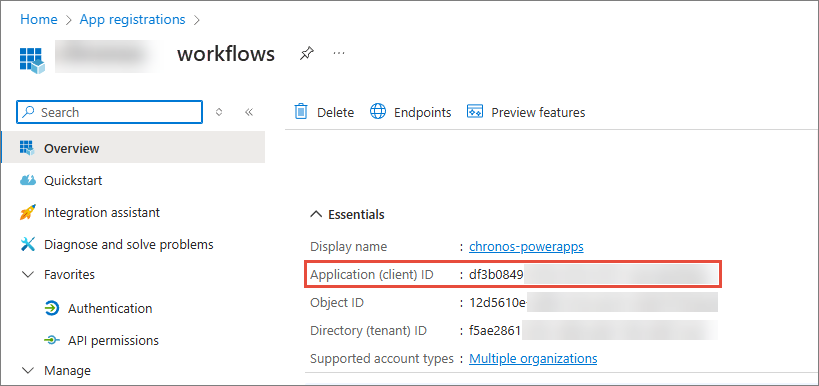
Task: Click the Supported account types label
Action: [382, 359]
